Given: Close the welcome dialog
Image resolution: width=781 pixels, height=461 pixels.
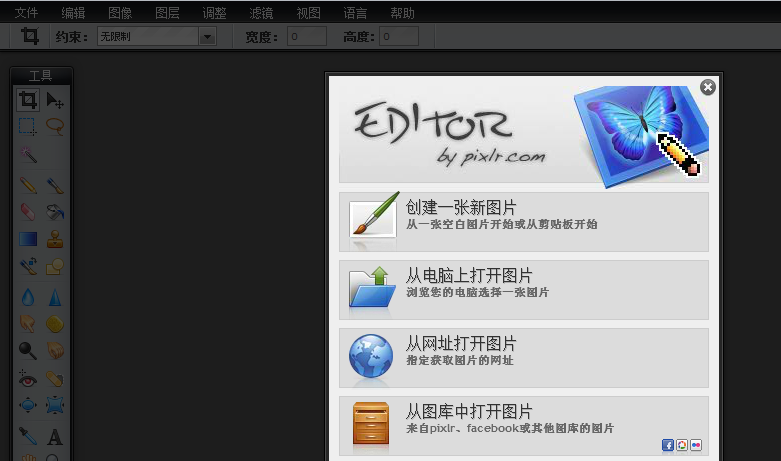Looking at the screenshot, I should [x=708, y=87].
